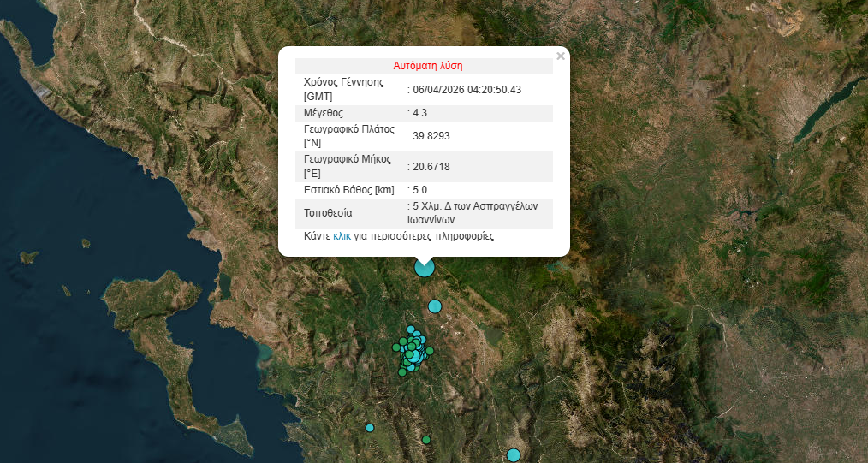The width and height of the screenshot is (868, 463).
Task: Select the small isolated cyan marker near the coast
Action: [370, 427]
